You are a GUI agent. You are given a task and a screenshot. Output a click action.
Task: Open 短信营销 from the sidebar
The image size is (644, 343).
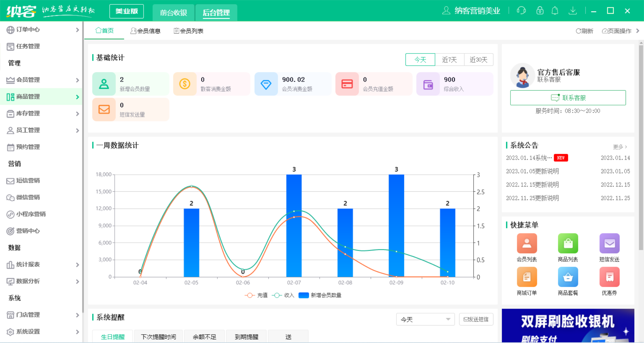click(27, 181)
